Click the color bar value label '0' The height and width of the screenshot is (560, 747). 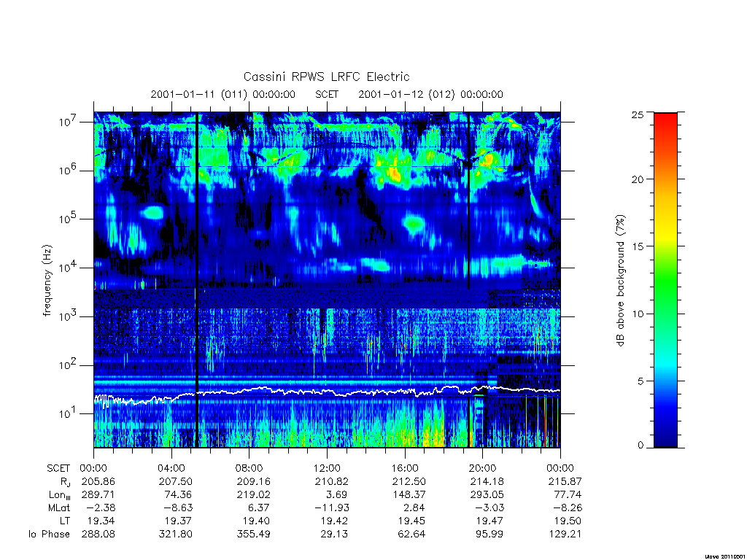tap(640, 446)
